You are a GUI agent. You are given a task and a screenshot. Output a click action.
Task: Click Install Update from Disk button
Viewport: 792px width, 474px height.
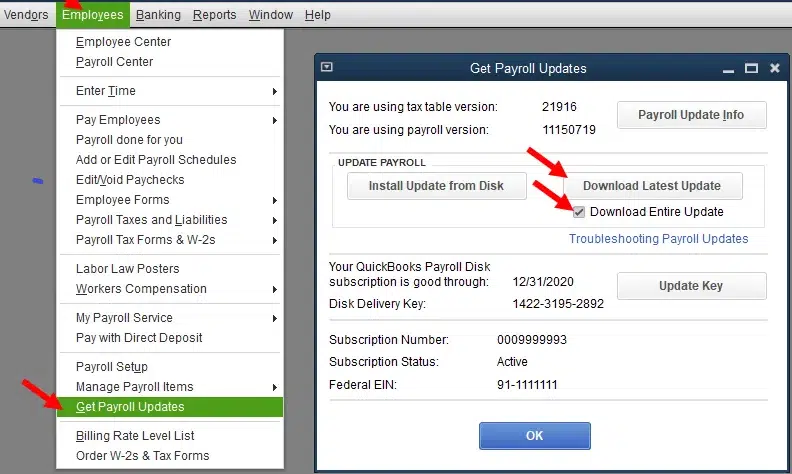pos(436,186)
